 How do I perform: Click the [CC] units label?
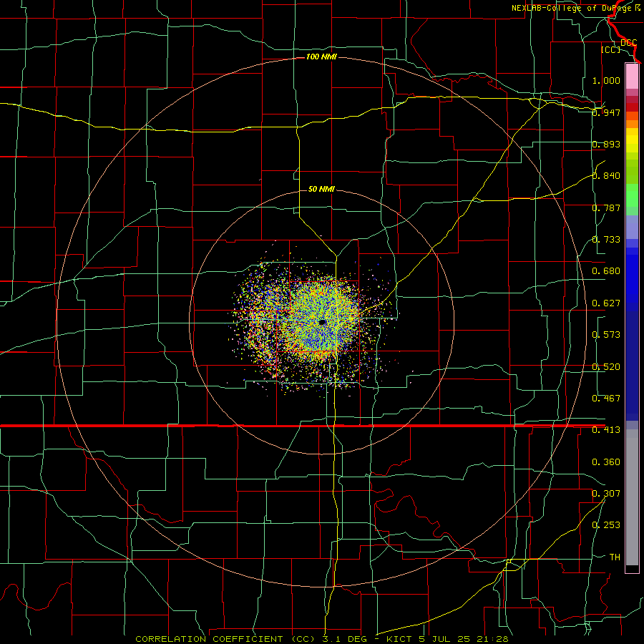click(611, 49)
